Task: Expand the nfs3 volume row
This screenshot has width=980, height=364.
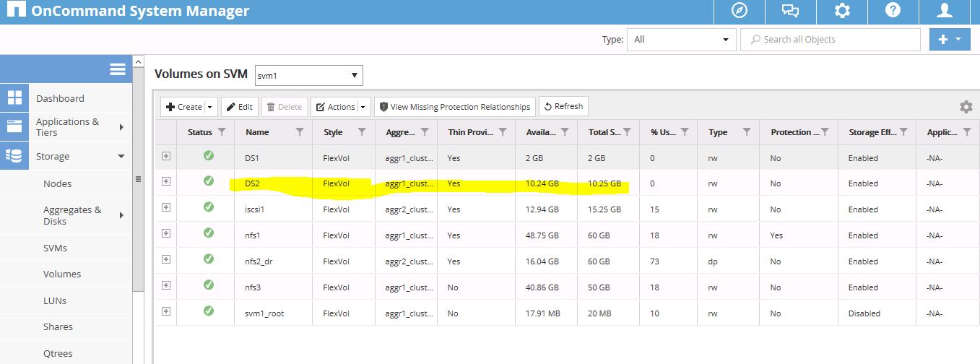Action: [166, 285]
